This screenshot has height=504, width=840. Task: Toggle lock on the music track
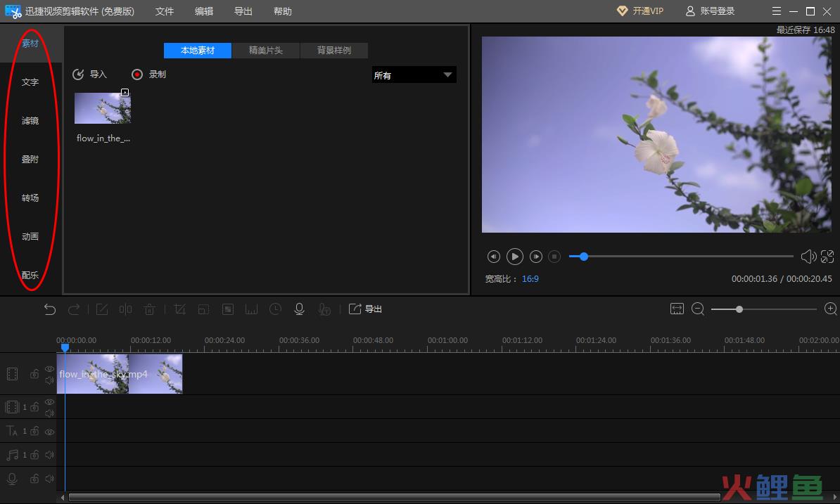[x=34, y=455]
